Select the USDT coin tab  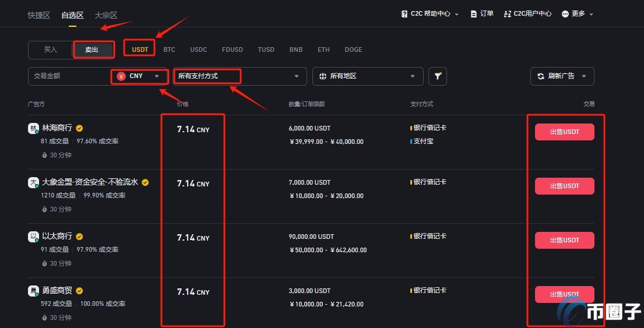[140, 50]
